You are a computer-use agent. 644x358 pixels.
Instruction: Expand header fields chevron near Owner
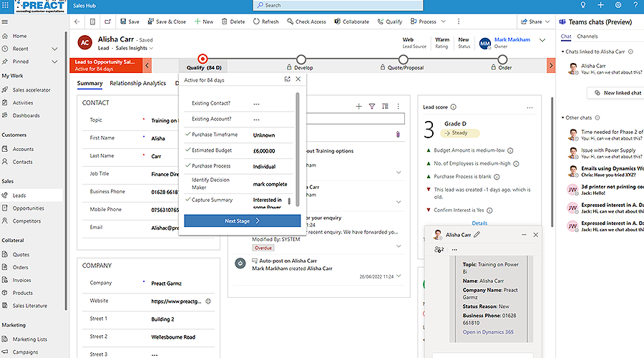click(x=542, y=40)
